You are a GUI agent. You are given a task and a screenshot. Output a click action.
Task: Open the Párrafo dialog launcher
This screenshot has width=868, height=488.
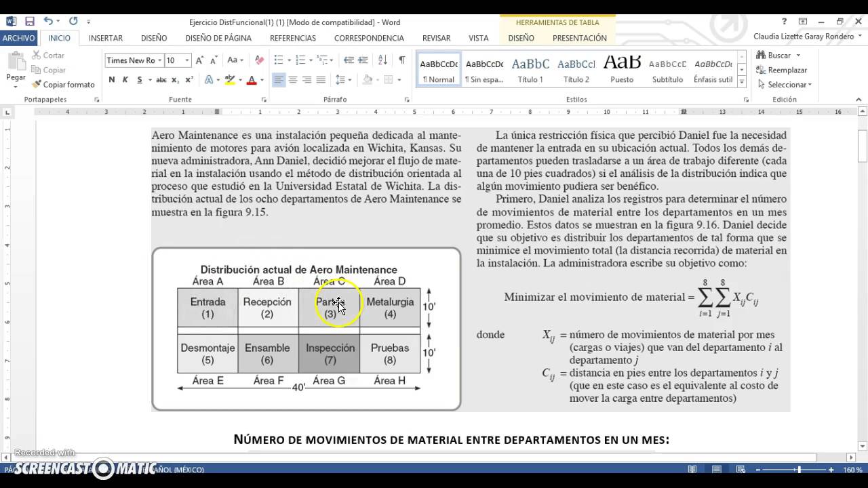(x=407, y=100)
